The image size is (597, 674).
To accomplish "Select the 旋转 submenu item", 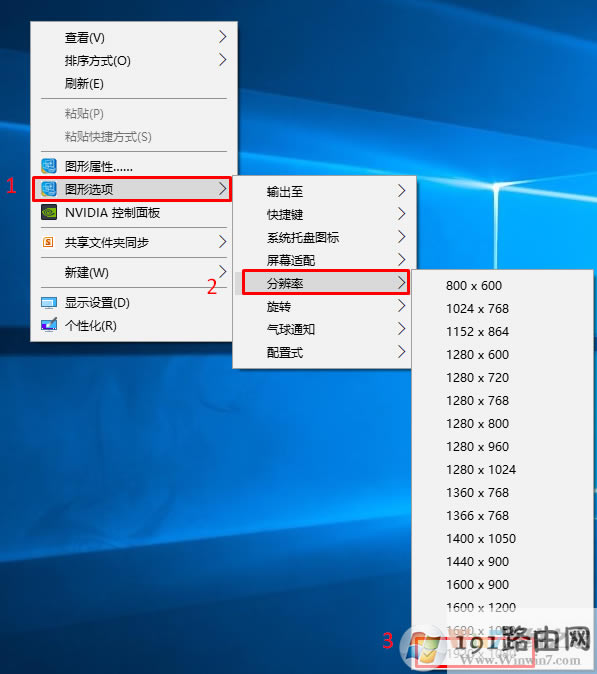I will pyautogui.click(x=322, y=306).
